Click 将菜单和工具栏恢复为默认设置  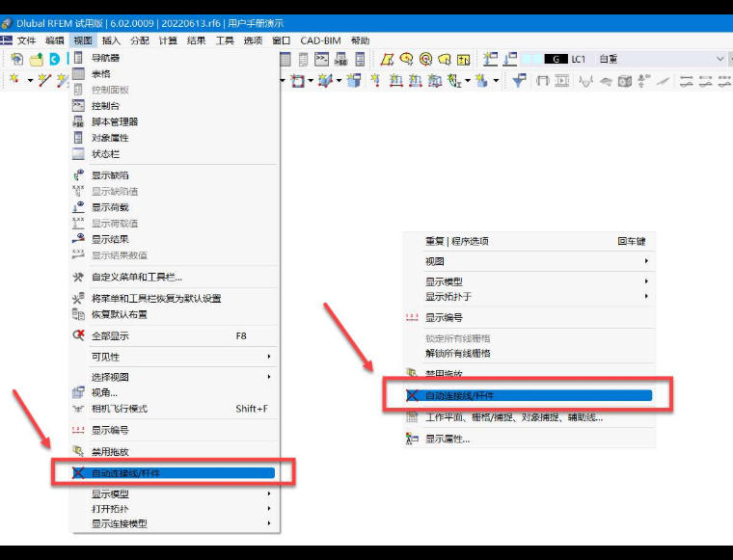[x=175, y=299]
